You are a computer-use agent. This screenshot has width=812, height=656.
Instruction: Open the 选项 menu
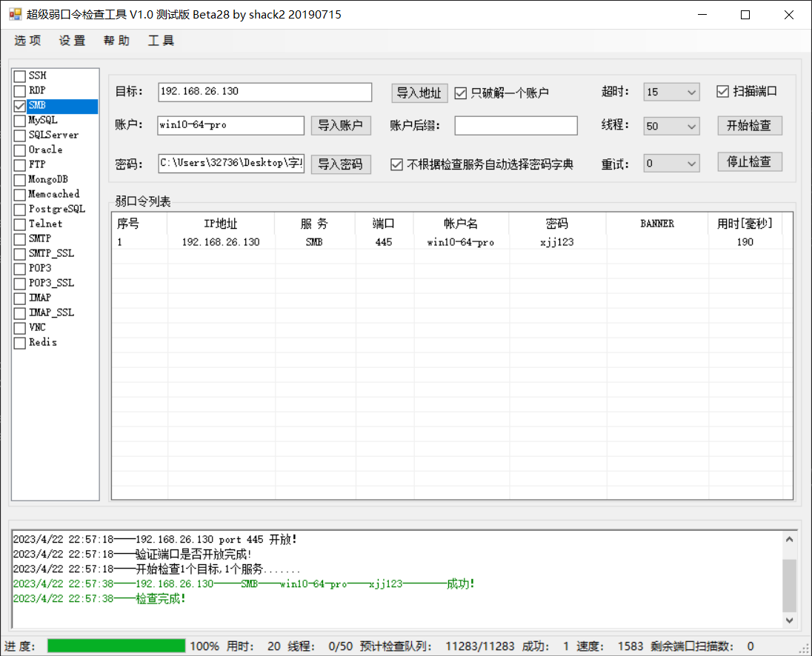(27, 41)
